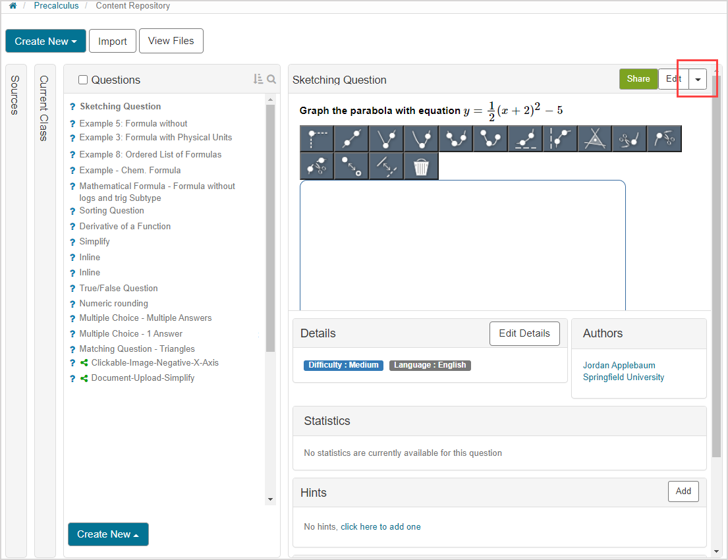Open the Create New dropdown at top

coord(45,41)
